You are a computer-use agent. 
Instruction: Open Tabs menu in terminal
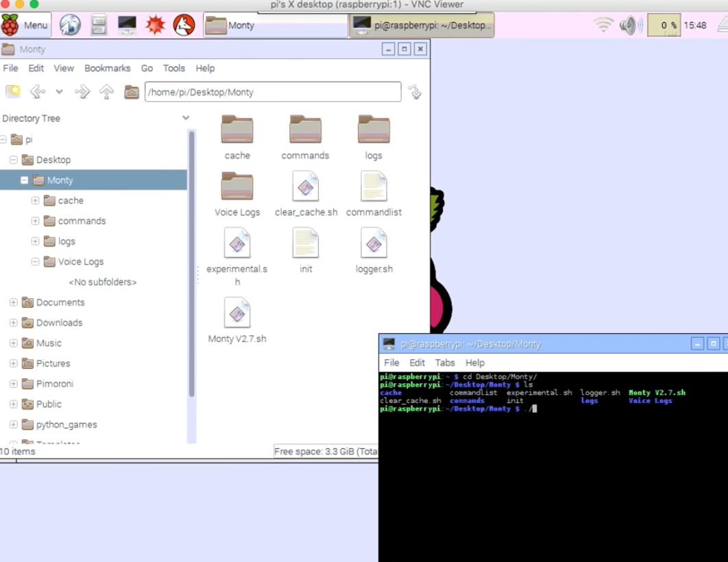(x=445, y=363)
